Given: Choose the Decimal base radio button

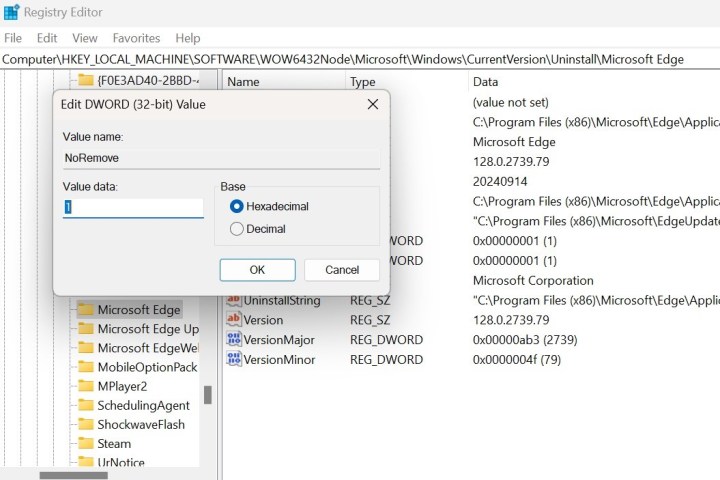Looking at the screenshot, I should 237,229.
